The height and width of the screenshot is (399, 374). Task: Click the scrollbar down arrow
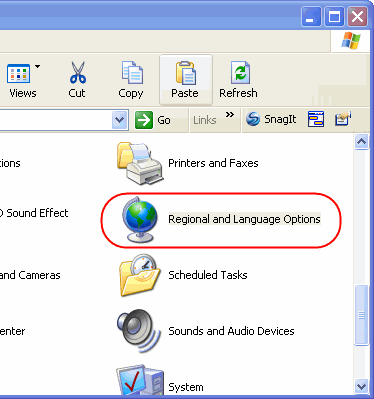[362, 386]
